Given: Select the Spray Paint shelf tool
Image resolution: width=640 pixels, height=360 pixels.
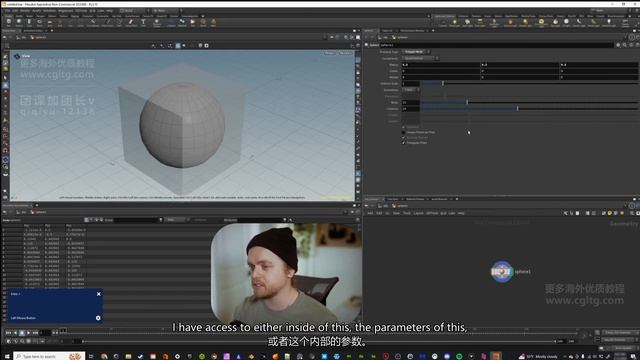Looking at the screenshot, I should tap(131, 22).
